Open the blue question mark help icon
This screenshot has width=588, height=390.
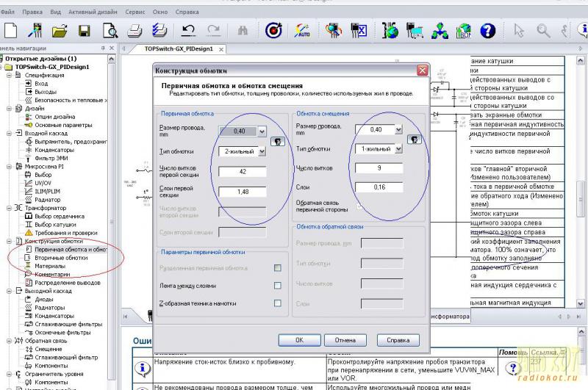pos(487,31)
